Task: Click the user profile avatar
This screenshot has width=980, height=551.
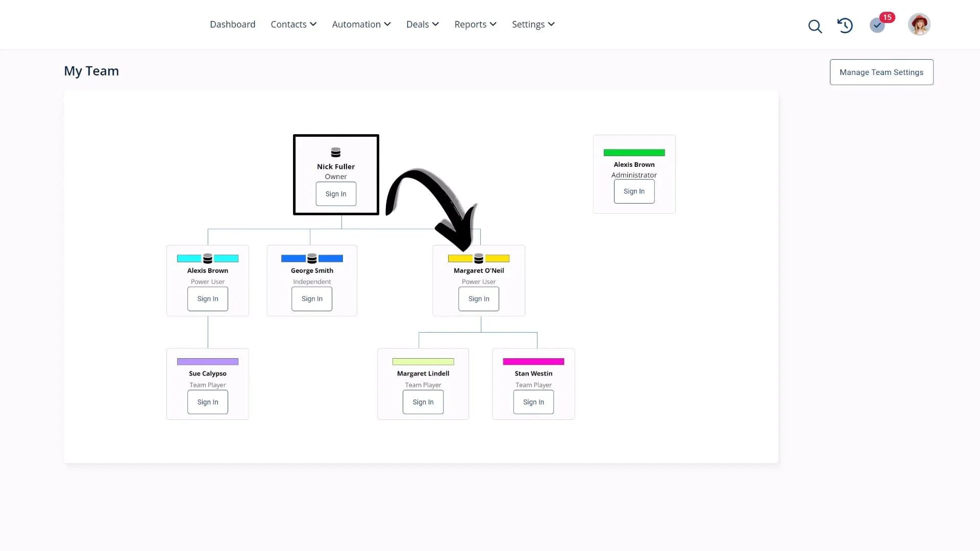Action: pyautogui.click(x=919, y=24)
